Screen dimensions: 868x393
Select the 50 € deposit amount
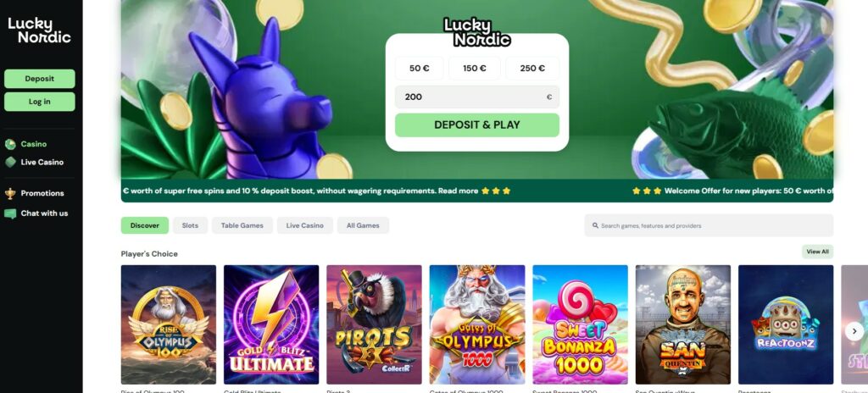click(x=419, y=68)
